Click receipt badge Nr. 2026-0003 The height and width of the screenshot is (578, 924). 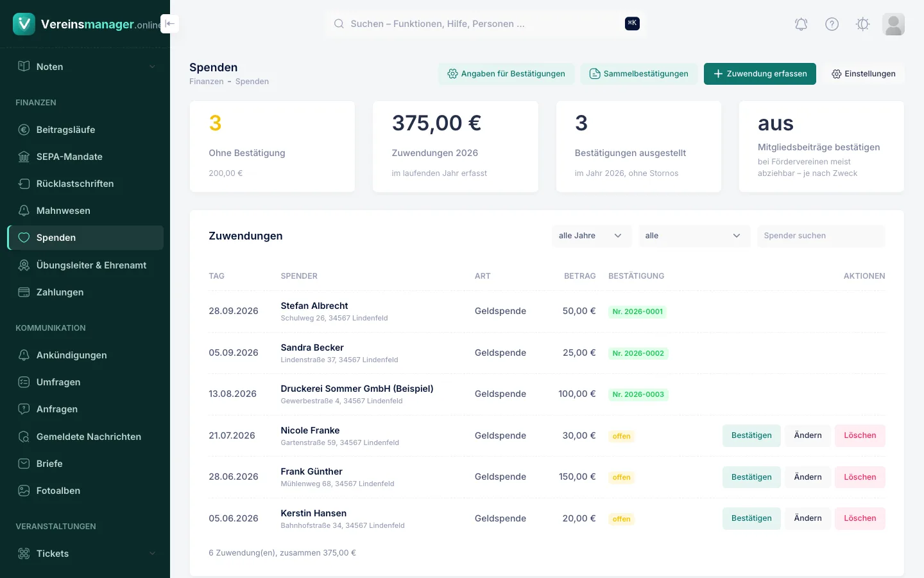[638, 394]
